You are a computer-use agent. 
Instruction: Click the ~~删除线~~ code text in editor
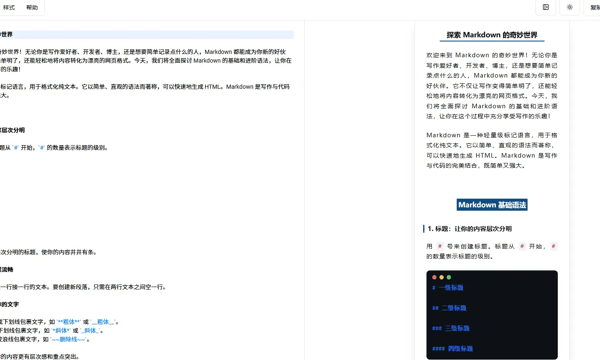click(68, 339)
